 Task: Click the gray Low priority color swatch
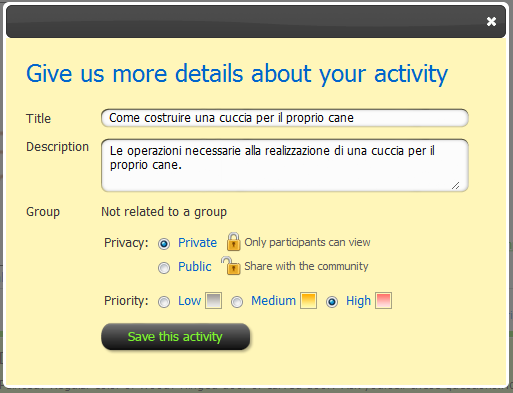[213, 301]
